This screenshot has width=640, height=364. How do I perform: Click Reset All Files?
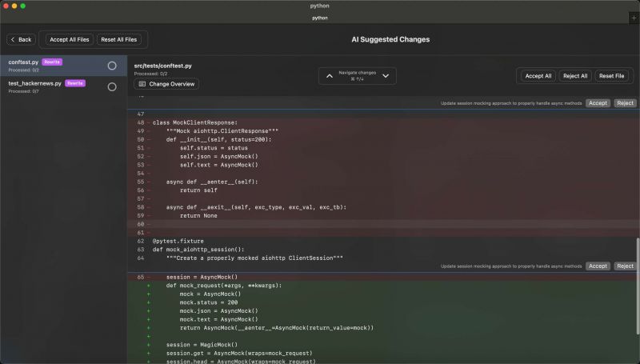[x=118, y=39]
